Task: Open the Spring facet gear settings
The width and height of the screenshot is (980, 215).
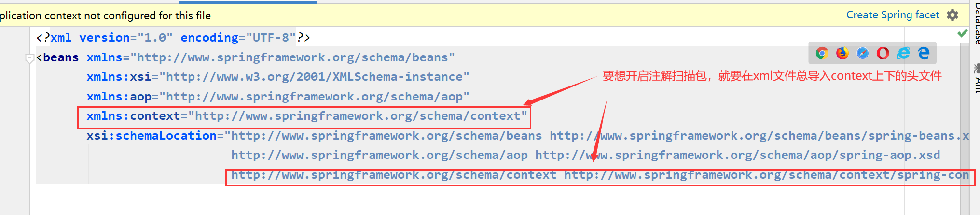Action: point(952,15)
